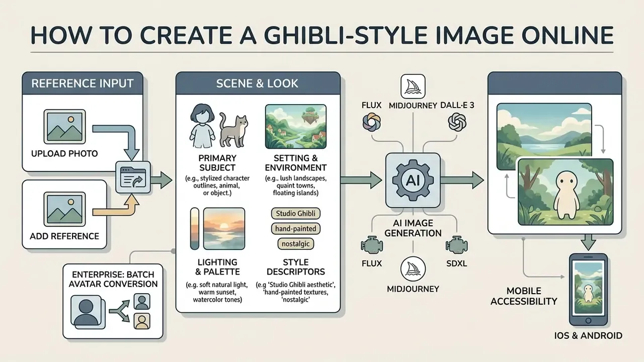Click the mobile phone illustration
Viewport: 644px width, 362px height.
tap(588, 290)
